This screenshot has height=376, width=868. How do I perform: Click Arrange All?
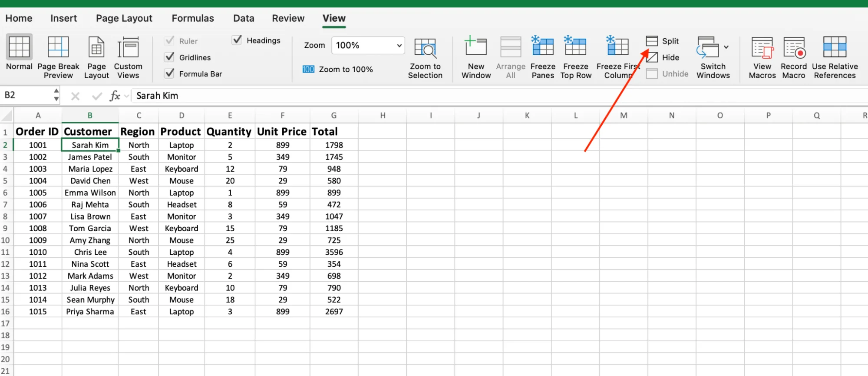click(511, 57)
